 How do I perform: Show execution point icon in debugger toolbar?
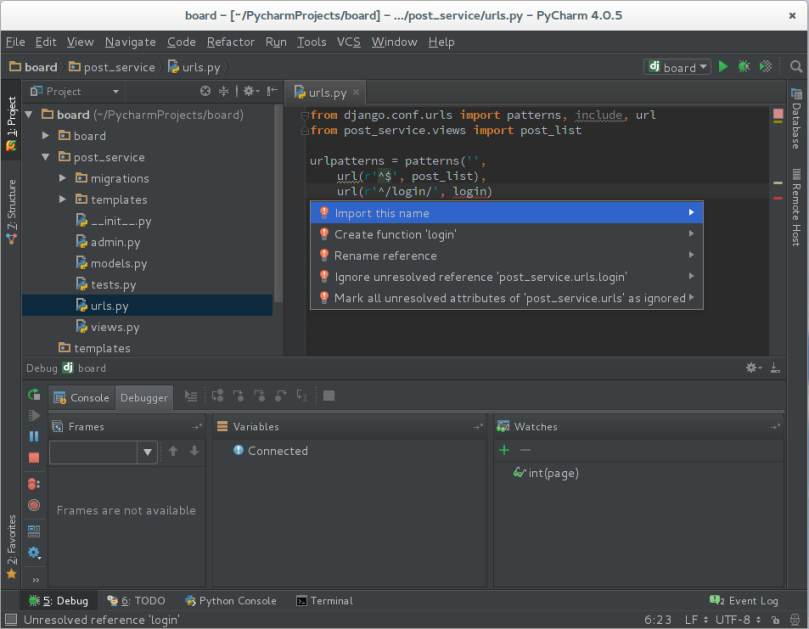point(191,396)
